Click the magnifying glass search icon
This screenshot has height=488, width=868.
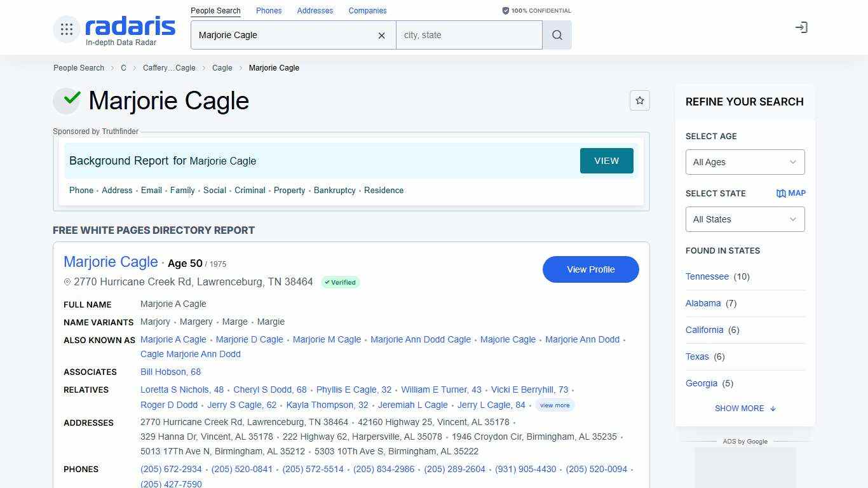(x=557, y=35)
